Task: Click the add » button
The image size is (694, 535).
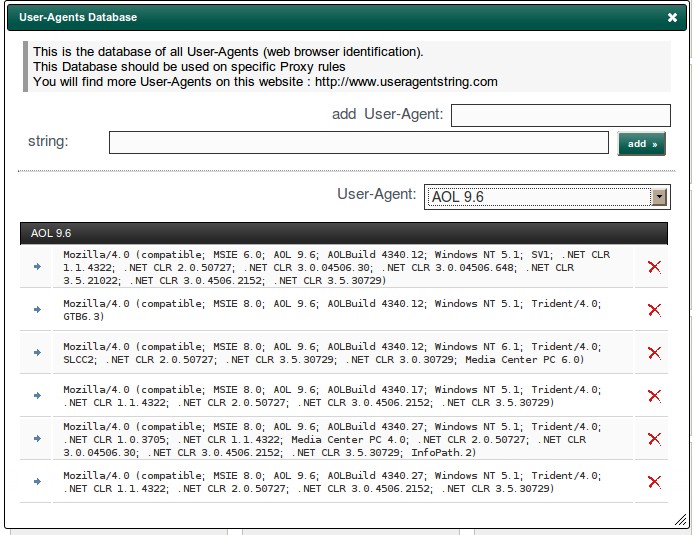Action: 641,144
